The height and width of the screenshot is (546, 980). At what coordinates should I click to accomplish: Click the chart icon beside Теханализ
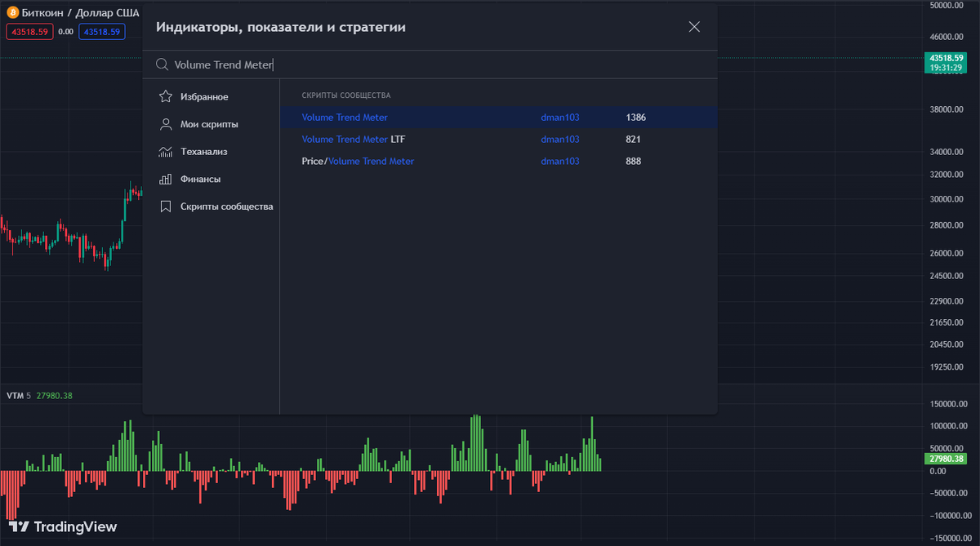[x=165, y=152]
